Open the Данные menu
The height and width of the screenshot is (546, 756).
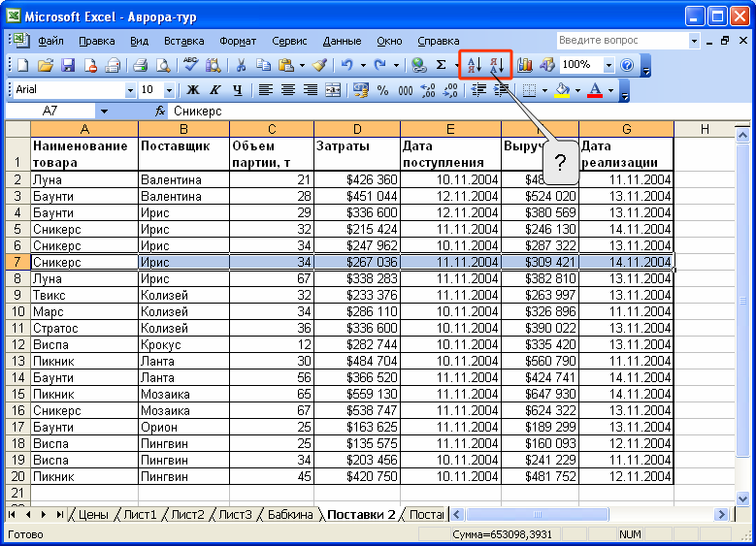(x=342, y=41)
